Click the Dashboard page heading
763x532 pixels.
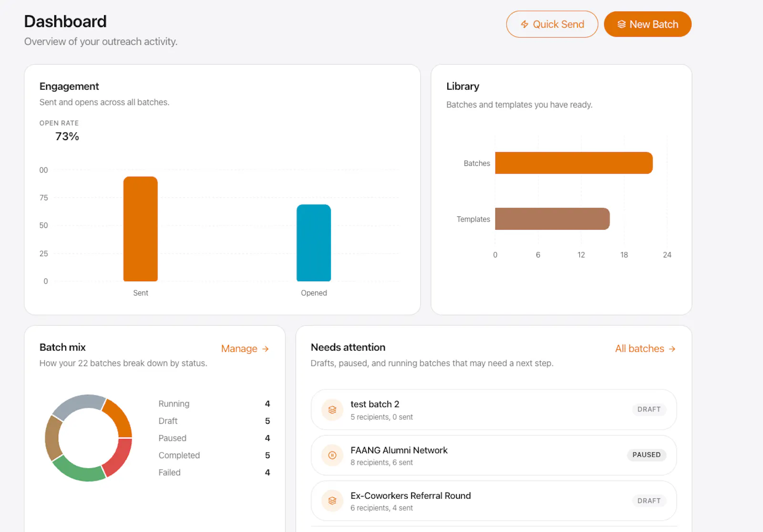[65, 21]
